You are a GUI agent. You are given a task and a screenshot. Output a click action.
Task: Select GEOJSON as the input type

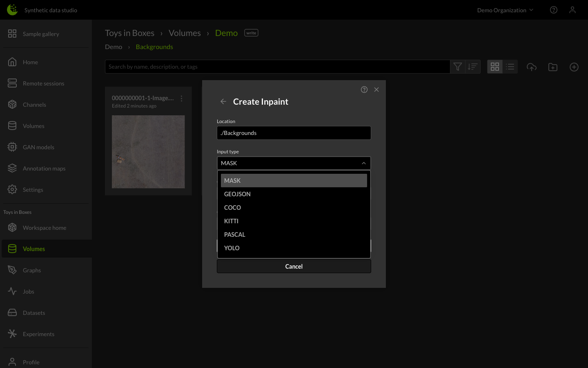[x=237, y=194]
